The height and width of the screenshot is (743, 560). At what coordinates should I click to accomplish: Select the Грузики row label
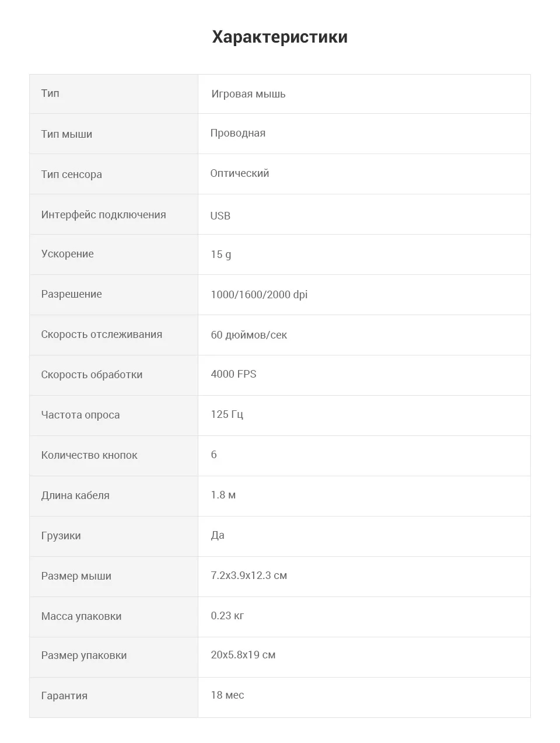[x=61, y=536]
